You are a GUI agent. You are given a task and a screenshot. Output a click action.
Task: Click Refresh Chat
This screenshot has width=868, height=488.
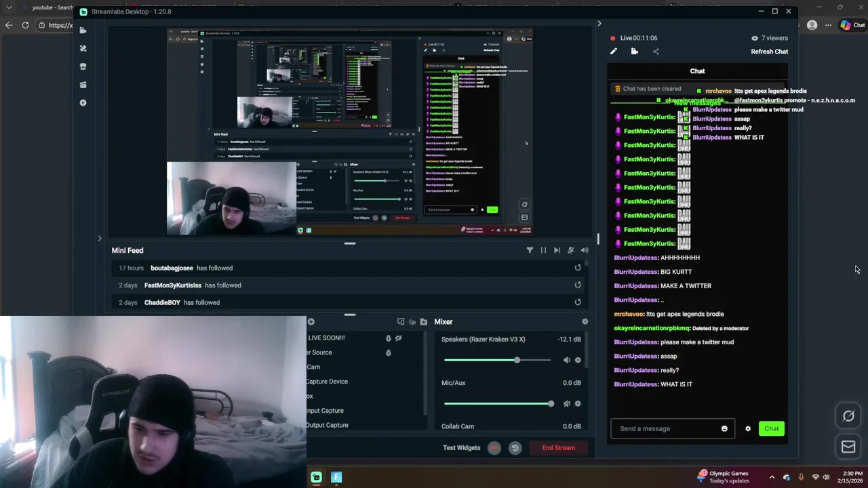point(769,52)
